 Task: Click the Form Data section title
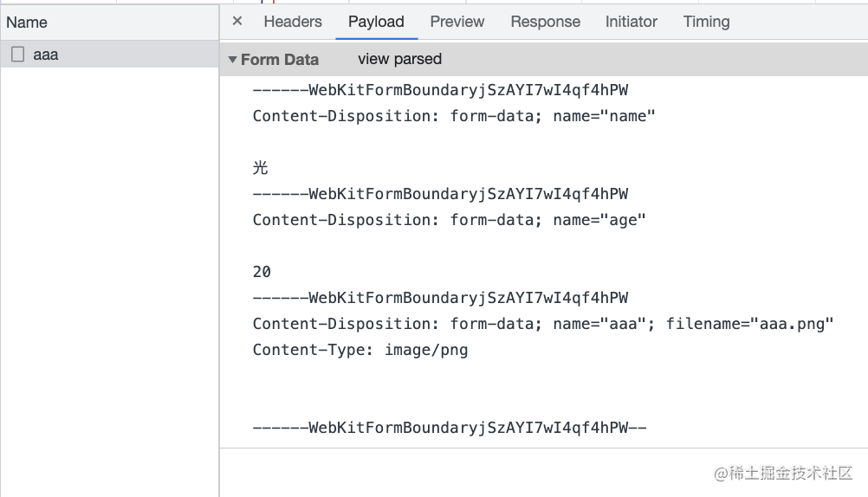click(280, 59)
